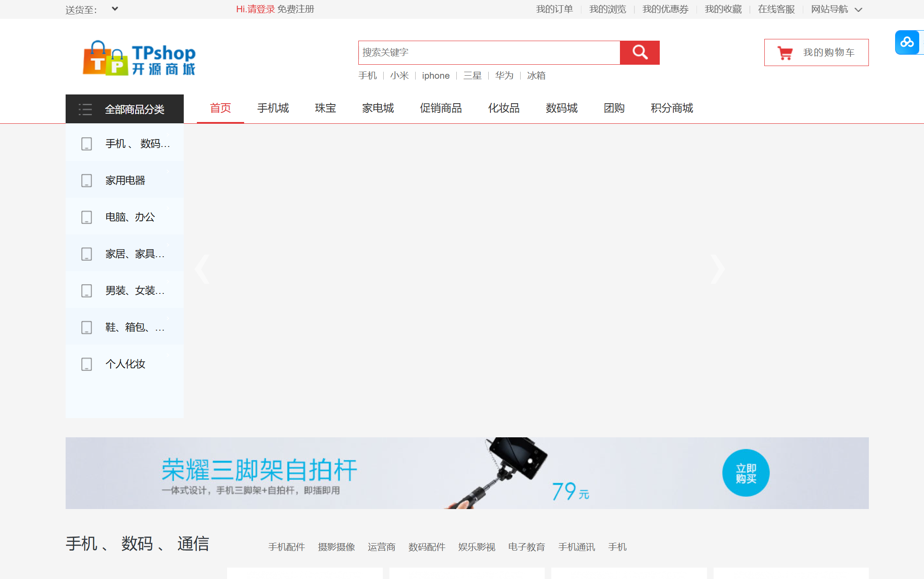Go to previous carousel slide arrow
Screen dimensions: 924x579
[202, 269]
